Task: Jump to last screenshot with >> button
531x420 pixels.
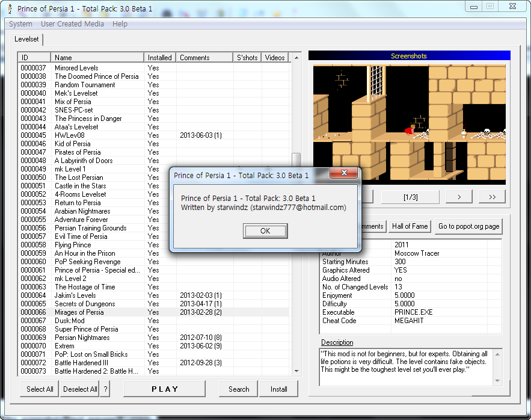Action: pyautogui.click(x=492, y=197)
